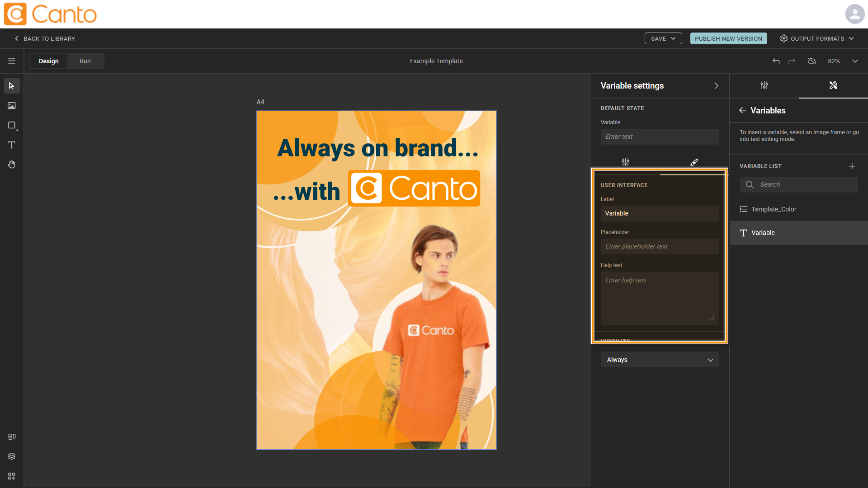868x488 pixels.
Task: Select the hand pan tool
Action: point(12,164)
